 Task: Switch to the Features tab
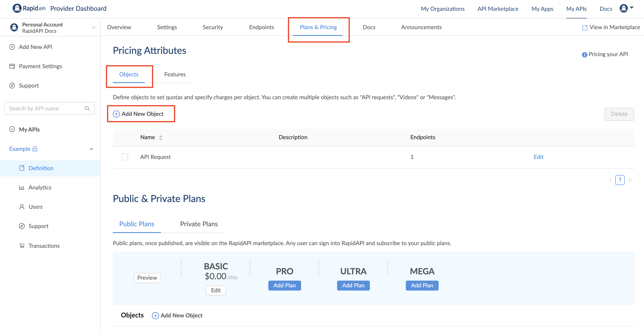click(175, 75)
